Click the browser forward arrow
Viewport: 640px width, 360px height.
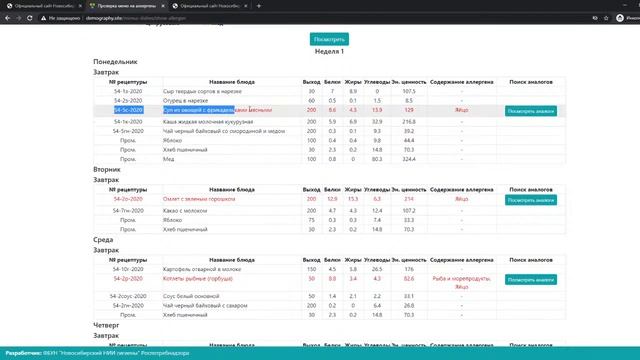pos(18,18)
